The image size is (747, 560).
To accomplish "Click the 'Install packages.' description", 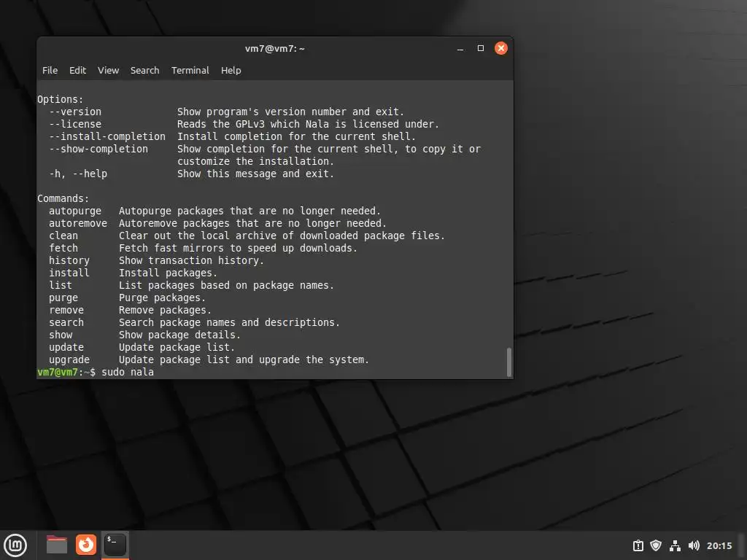I will tap(169, 273).
